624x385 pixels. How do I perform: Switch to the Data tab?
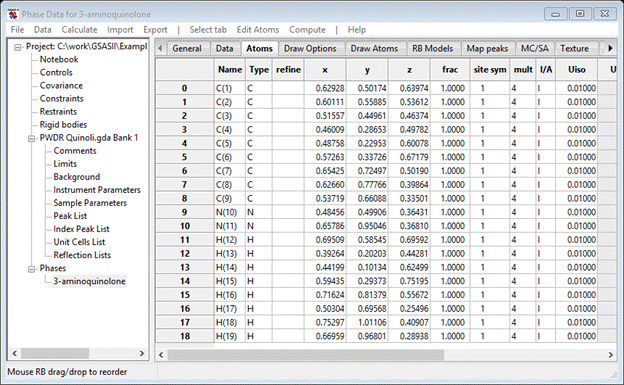(x=224, y=49)
